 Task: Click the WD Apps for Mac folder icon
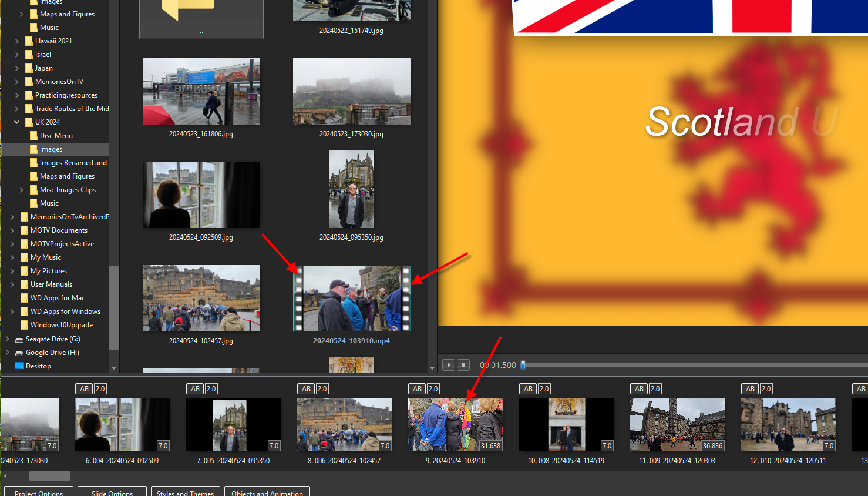[x=24, y=298]
